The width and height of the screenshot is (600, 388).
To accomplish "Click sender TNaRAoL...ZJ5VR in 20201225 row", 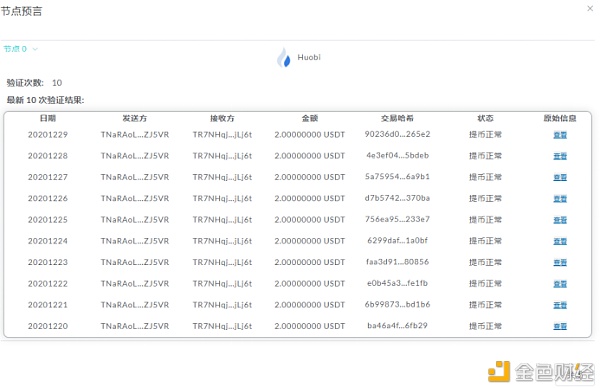I will pos(135,220).
